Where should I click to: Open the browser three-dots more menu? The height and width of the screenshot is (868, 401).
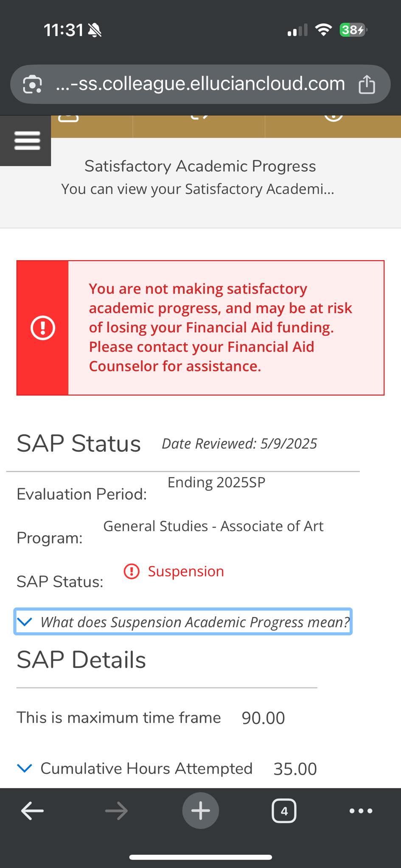pyautogui.click(x=361, y=811)
